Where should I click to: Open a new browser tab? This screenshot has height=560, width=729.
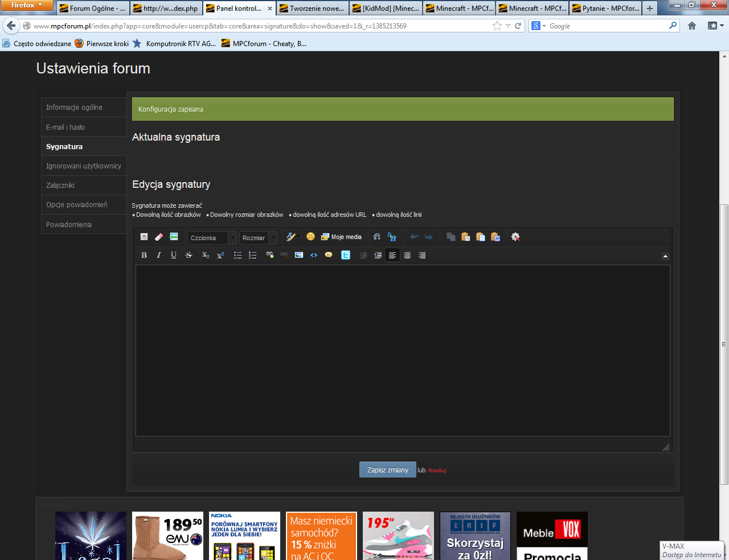(650, 8)
